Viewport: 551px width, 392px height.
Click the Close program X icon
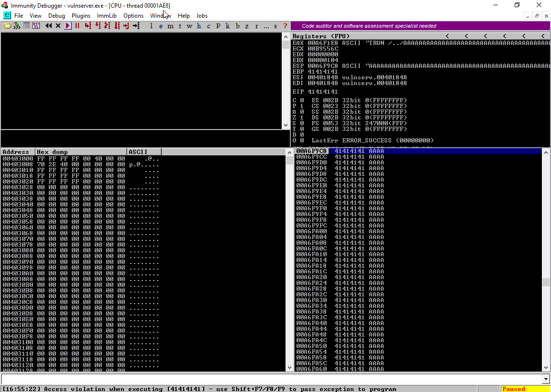coord(58,26)
